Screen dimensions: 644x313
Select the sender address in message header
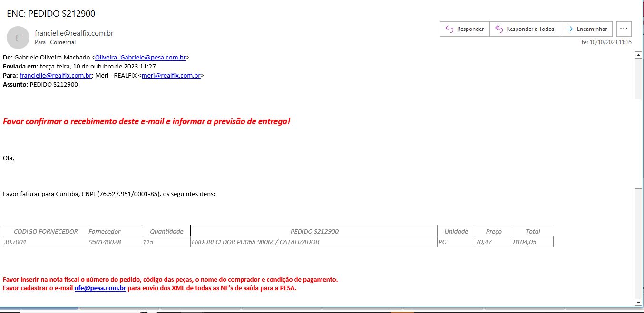pos(74,33)
